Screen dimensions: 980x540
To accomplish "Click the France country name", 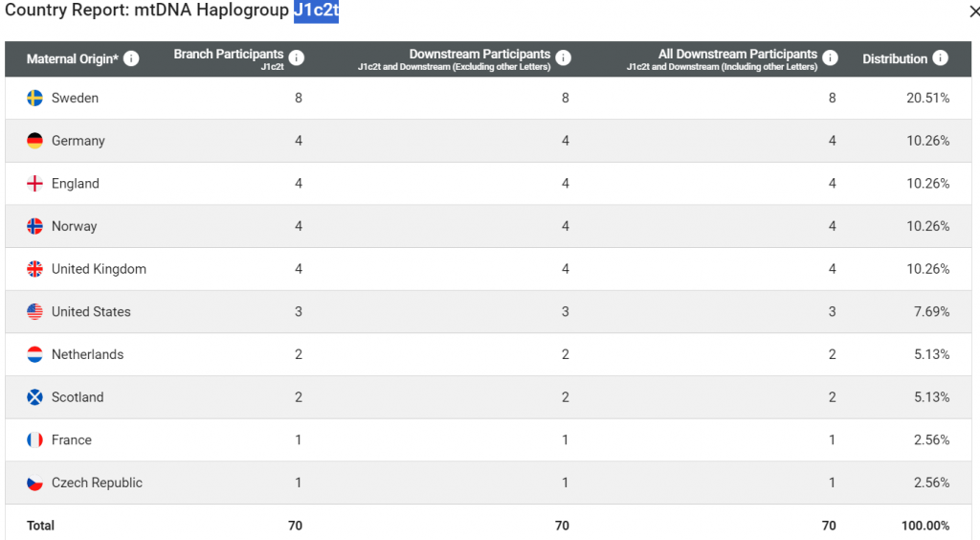I will (72, 440).
